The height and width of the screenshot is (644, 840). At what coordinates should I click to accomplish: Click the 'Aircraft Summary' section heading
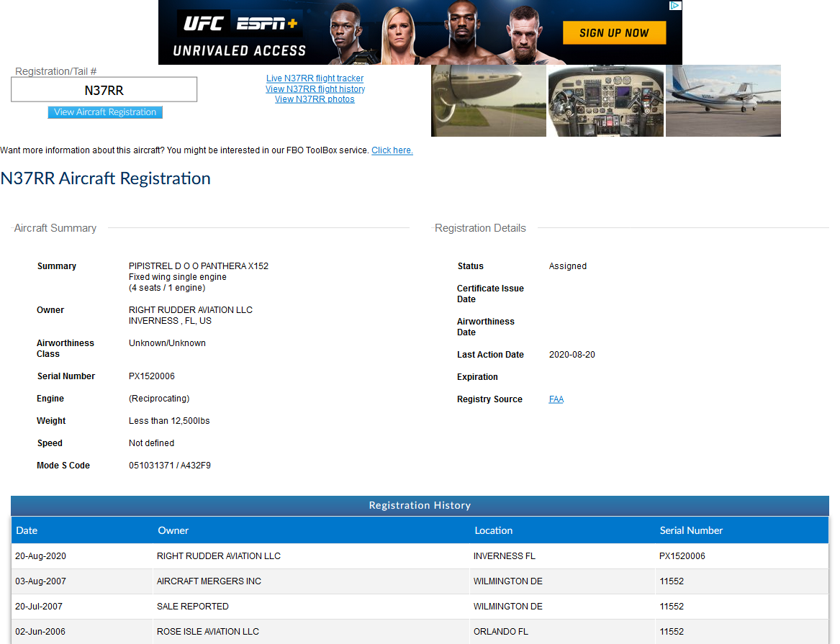[55, 228]
